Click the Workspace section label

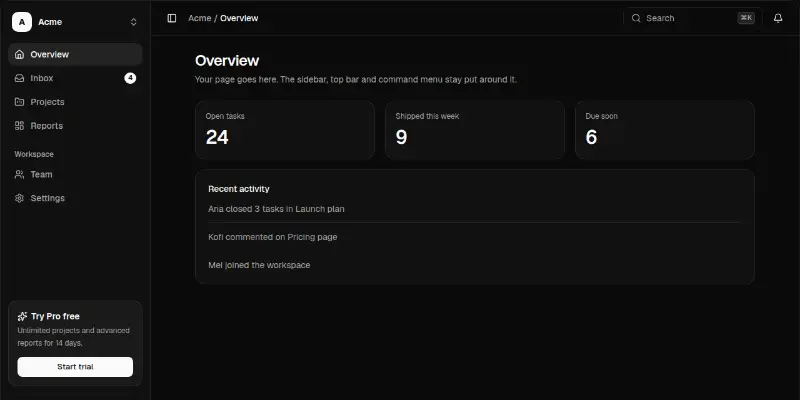pyautogui.click(x=34, y=154)
